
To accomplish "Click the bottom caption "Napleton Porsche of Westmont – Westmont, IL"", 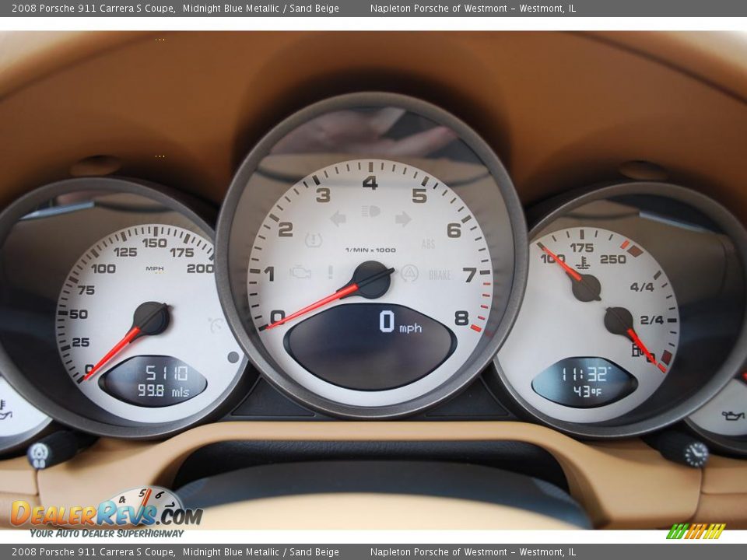I will pos(473,552).
